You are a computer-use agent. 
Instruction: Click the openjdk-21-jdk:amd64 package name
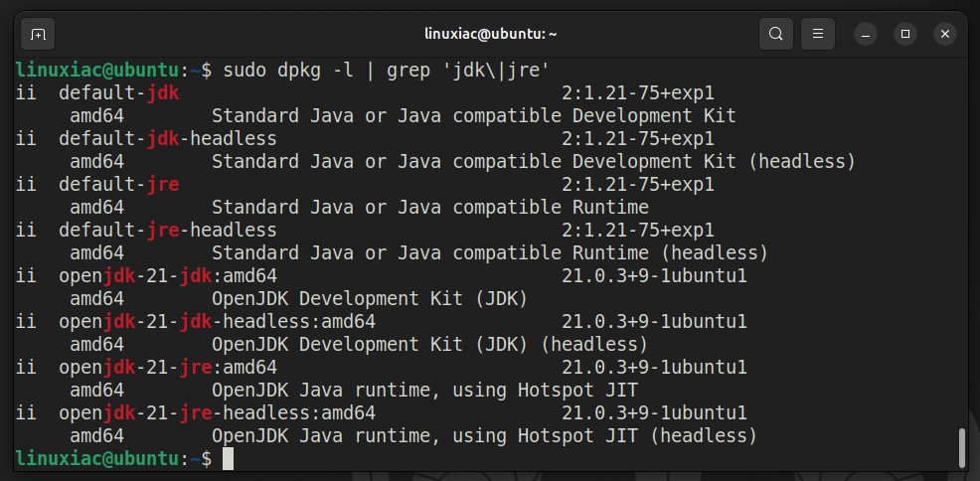tap(168, 275)
